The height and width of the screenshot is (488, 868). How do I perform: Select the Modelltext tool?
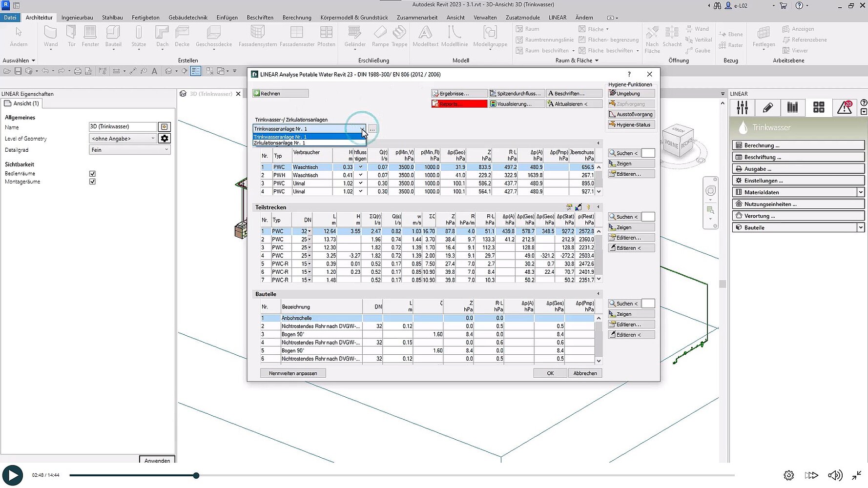(425, 37)
